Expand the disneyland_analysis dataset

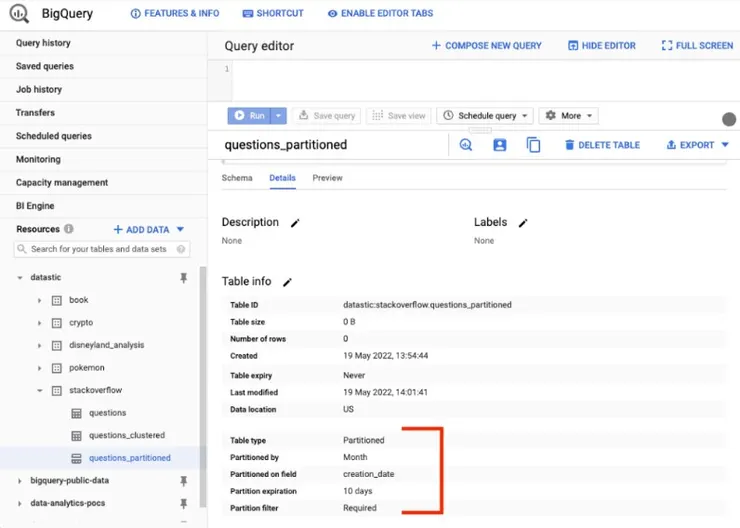pos(40,345)
